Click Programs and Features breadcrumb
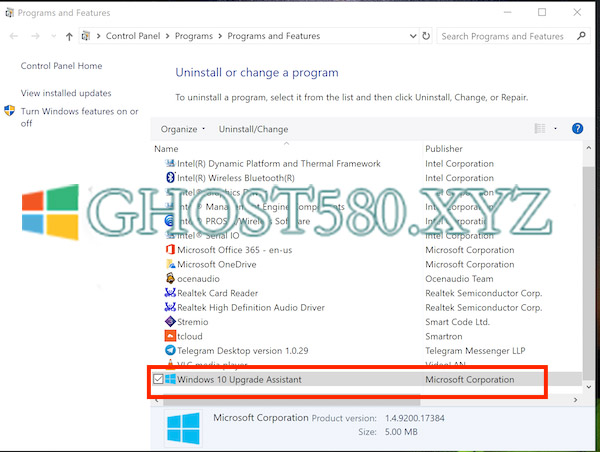 tap(274, 36)
